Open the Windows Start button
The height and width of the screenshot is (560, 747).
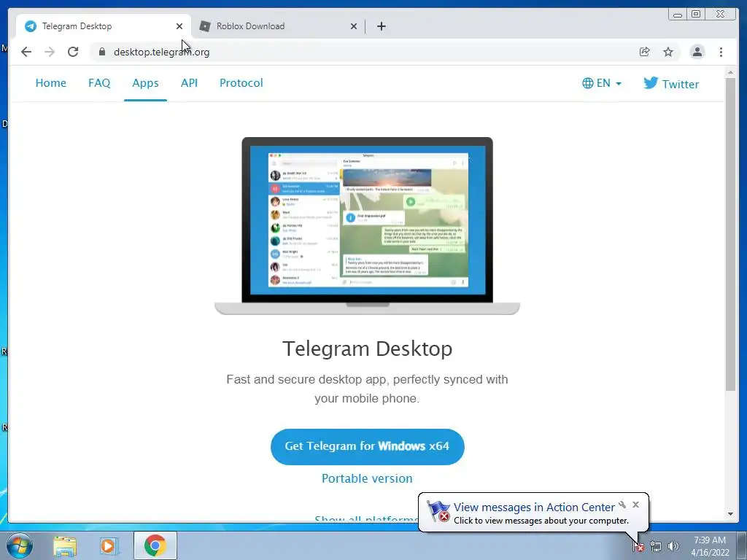tap(20, 545)
